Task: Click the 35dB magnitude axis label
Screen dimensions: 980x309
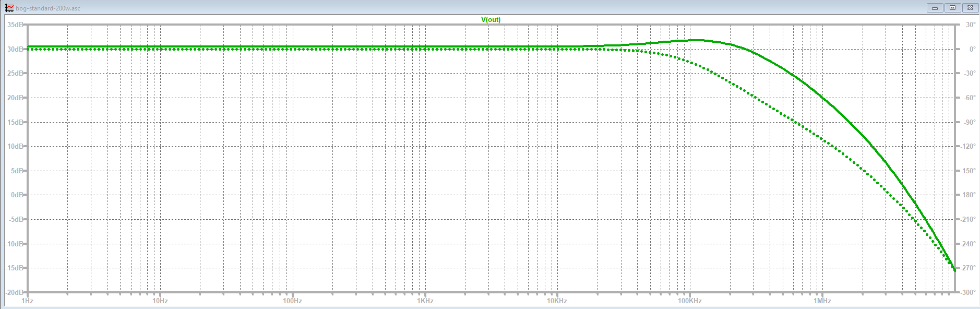Action: (x=16, y=25)
